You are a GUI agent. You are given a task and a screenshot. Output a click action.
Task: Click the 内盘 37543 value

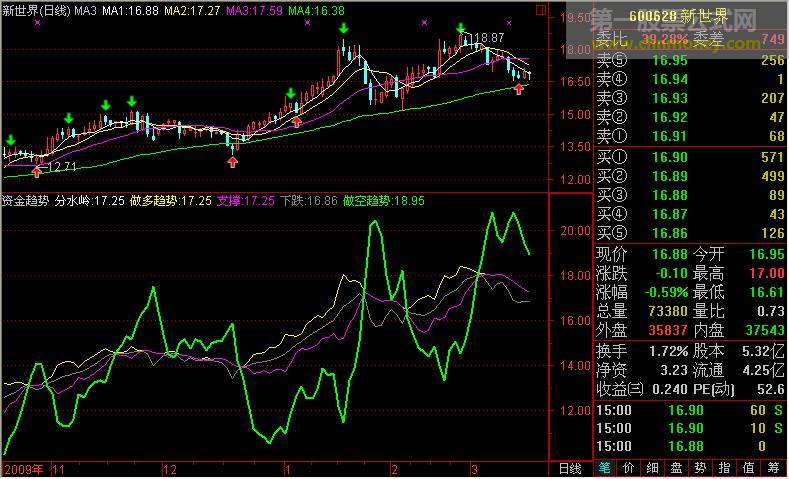pyautogui.click(x=765, y=330)
